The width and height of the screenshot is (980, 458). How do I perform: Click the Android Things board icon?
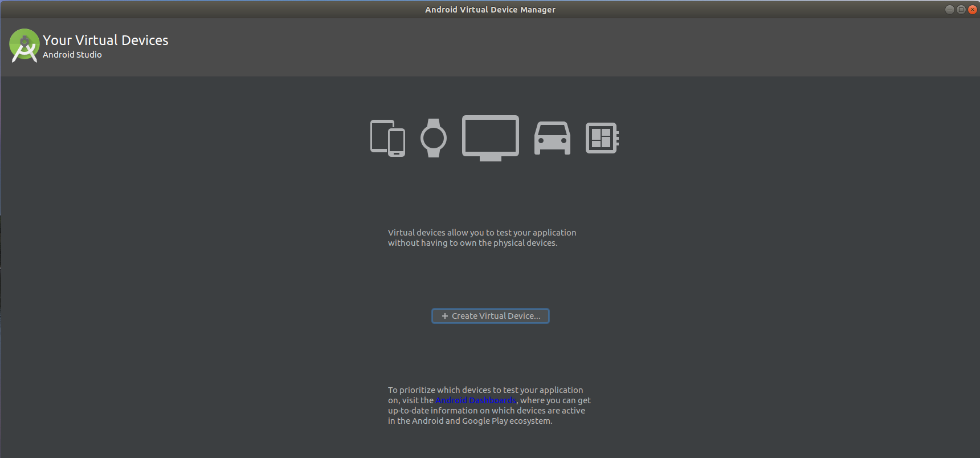[602, 138]
